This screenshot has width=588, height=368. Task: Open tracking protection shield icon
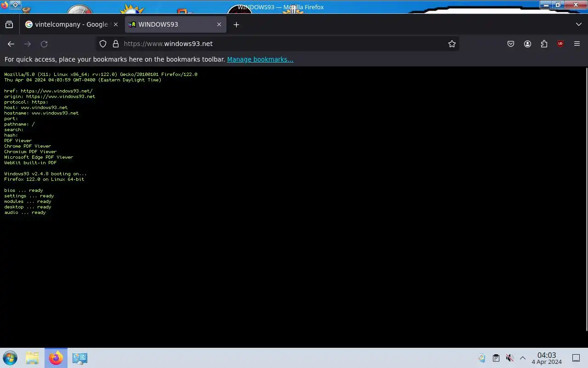(x=103, y=44)
